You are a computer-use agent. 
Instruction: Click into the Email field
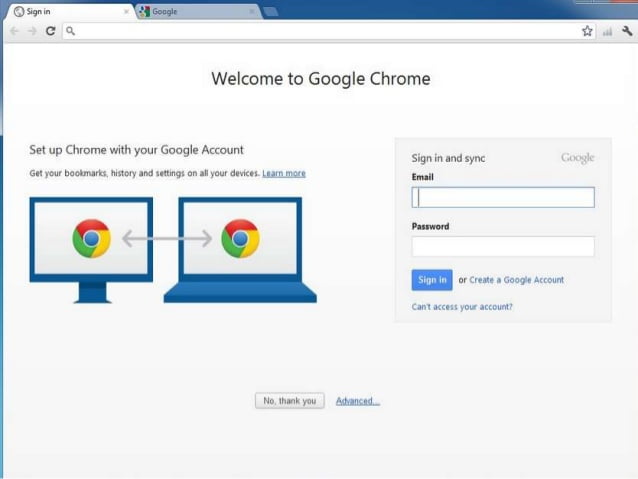[x=503, y=197]
